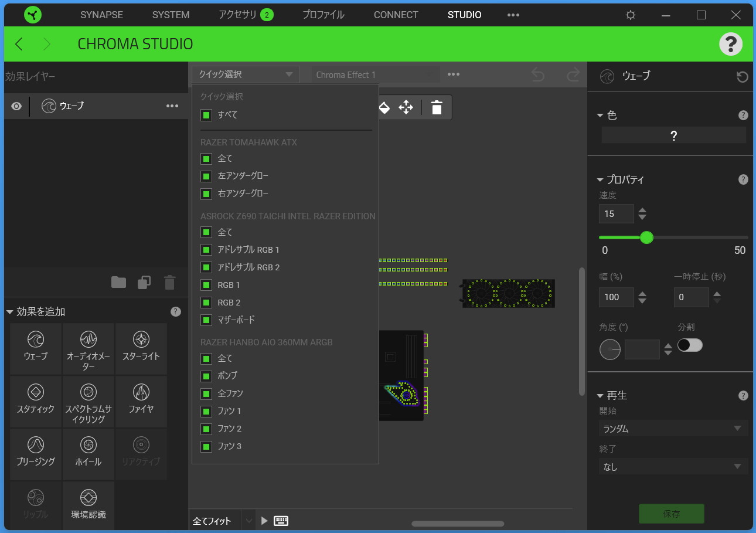The height and width of the screenshot is (533, 756).
Task: Open the SYSTEM tab
Action: 171,15
